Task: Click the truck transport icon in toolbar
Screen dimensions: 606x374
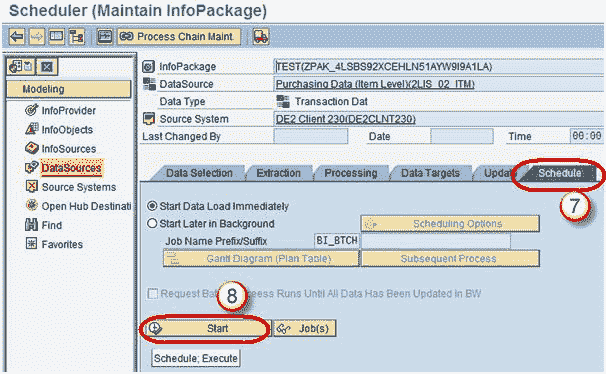Action: [261, 37]
